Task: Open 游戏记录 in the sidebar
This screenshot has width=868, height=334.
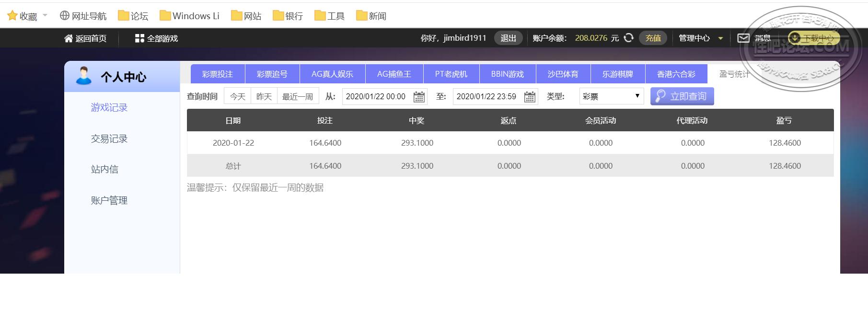Action: (109, 107)
